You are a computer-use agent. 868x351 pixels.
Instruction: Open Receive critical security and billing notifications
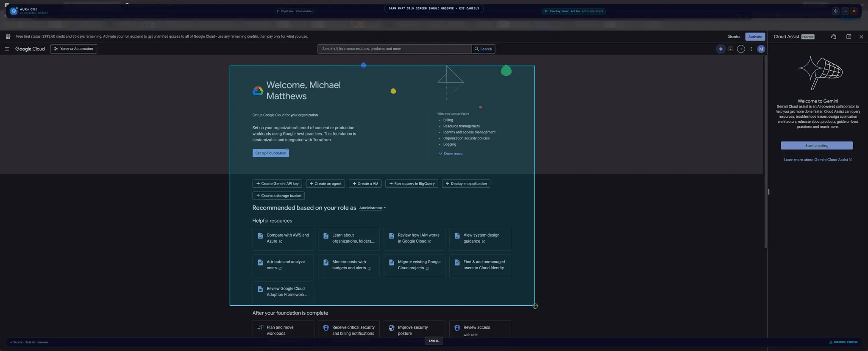tap(349, 329)
